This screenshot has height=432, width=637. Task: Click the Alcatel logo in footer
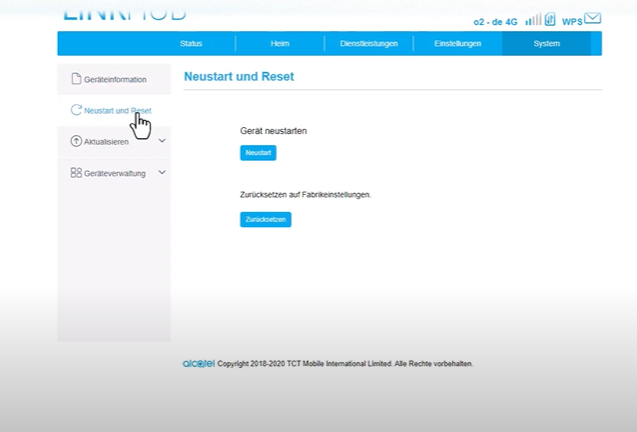[198, 363]
